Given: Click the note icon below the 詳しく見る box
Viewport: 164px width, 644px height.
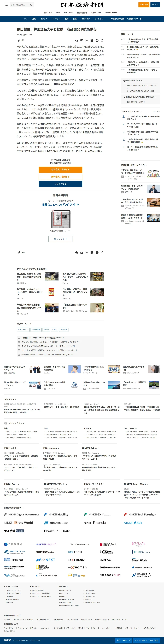Looking at the screenshot, I should coord(87,252).
